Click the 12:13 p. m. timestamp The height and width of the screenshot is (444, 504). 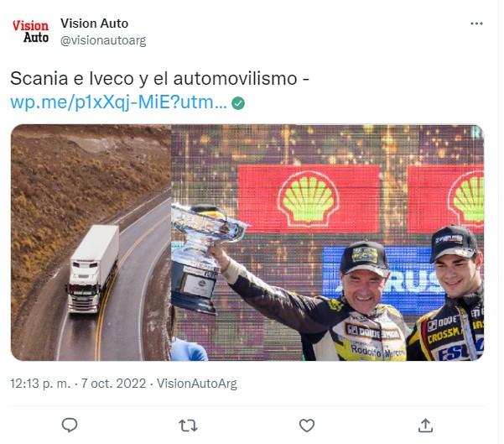[40, 384]
